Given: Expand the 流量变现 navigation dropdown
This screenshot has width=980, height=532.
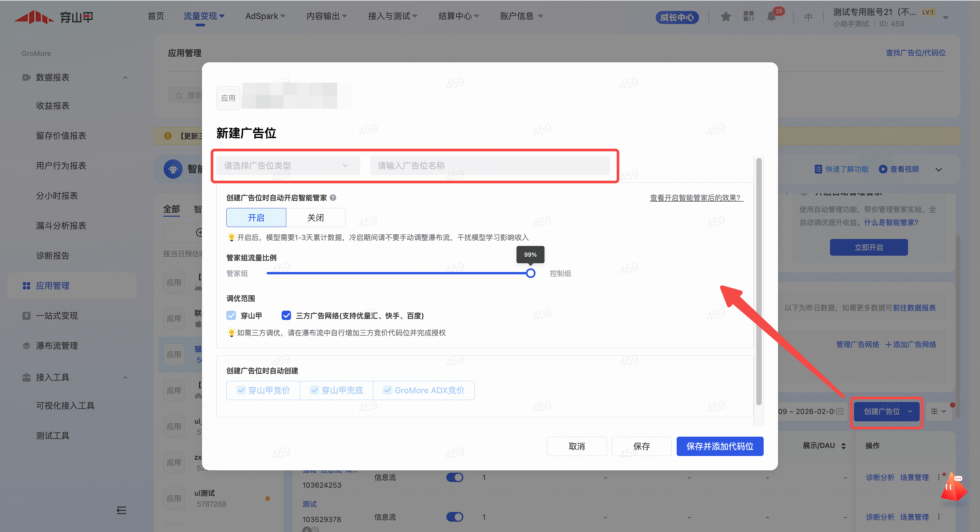Looking at the screenshot, I should pos(204,16).
